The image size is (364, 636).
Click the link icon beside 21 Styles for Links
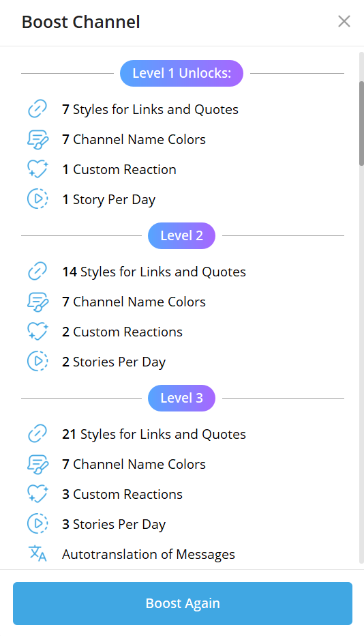coord(37,433)
